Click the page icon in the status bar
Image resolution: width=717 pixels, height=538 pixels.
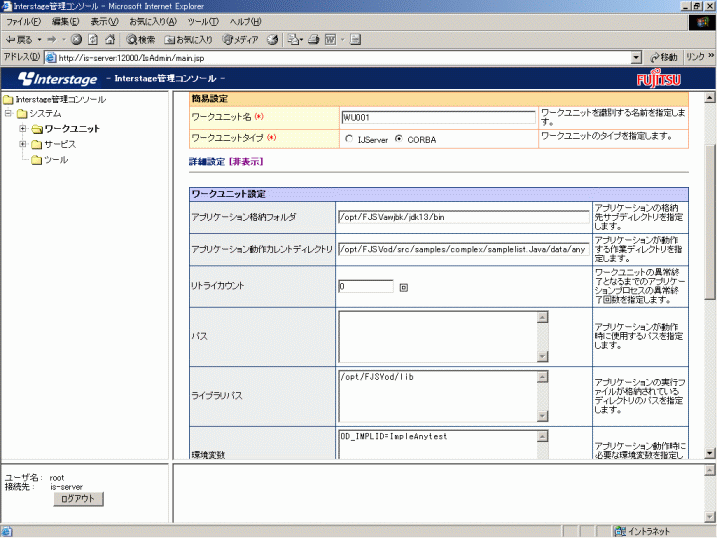6,531
